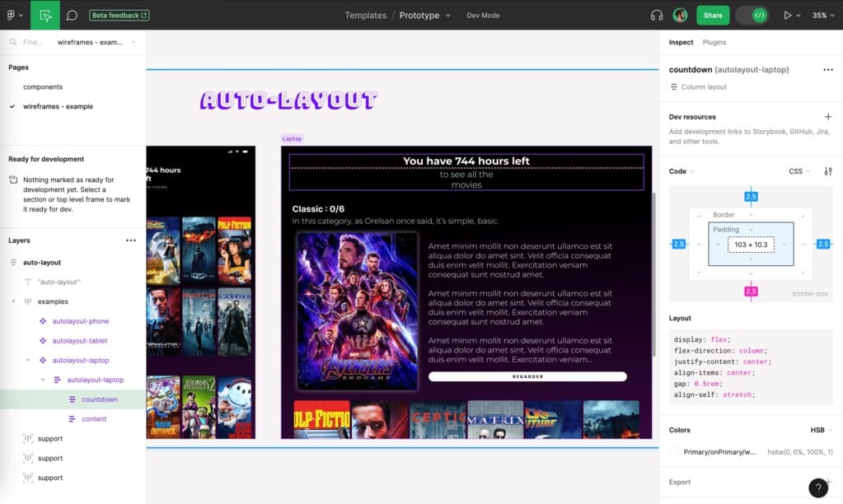
Task: Add a dev resource with the plus icon
Action: click(x=828, y=116)
